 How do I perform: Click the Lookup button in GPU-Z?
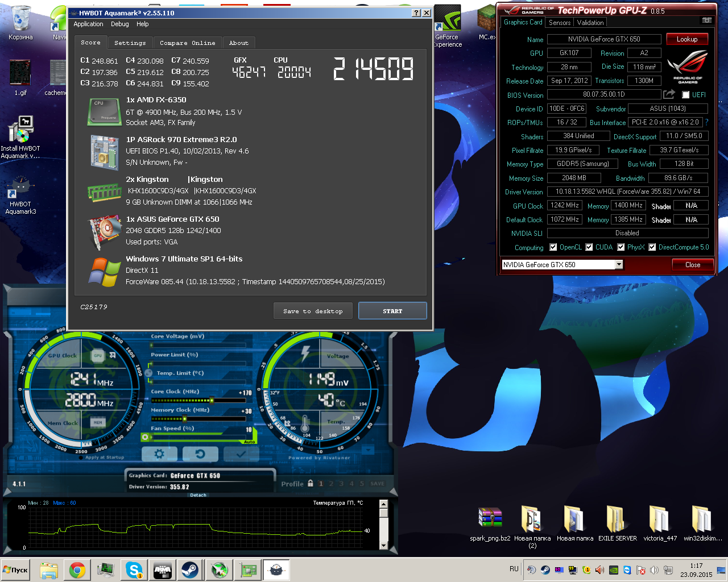pos(687,39)
